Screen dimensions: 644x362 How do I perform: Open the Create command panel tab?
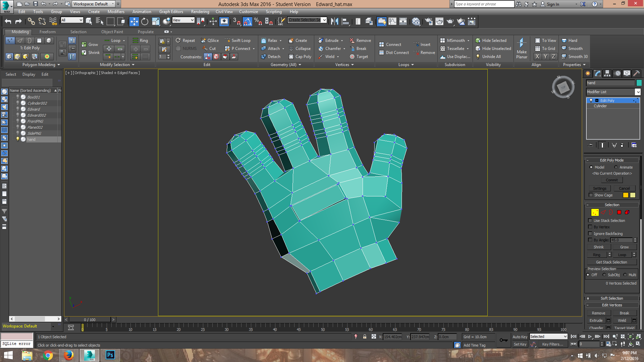tap(588, 73)
